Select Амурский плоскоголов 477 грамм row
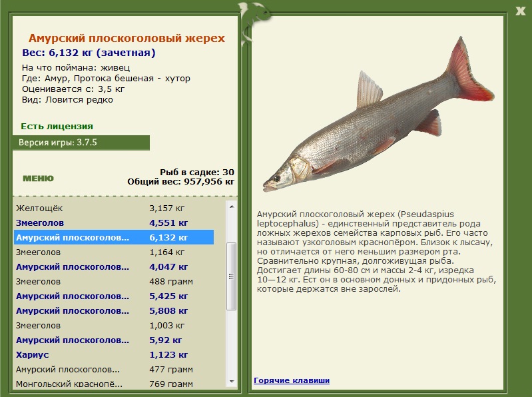The width and height of the screenshot is (532, 397). click(x=114, y=369)
